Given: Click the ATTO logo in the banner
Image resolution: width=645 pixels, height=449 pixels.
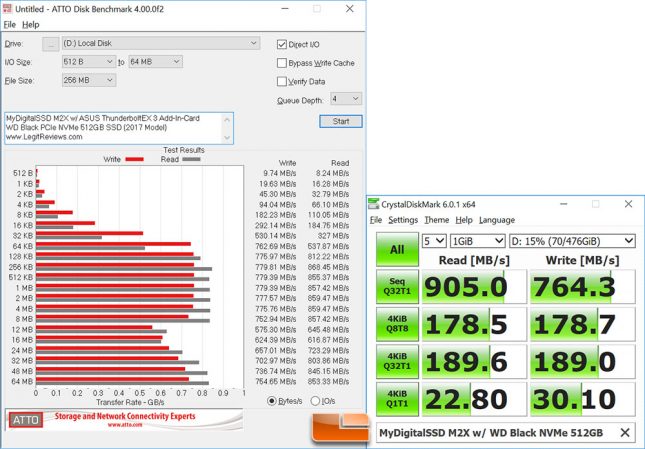Looking at the screenshot, I should [26, 420].
